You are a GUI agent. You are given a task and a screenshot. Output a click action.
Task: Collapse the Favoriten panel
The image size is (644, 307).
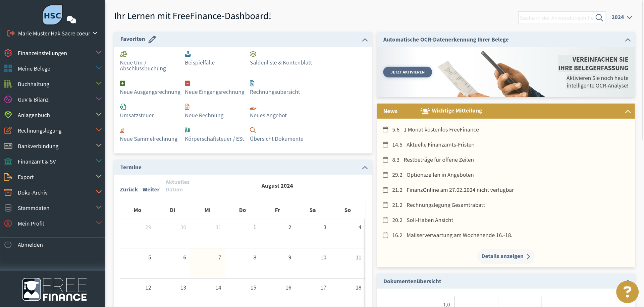point(365,40)
